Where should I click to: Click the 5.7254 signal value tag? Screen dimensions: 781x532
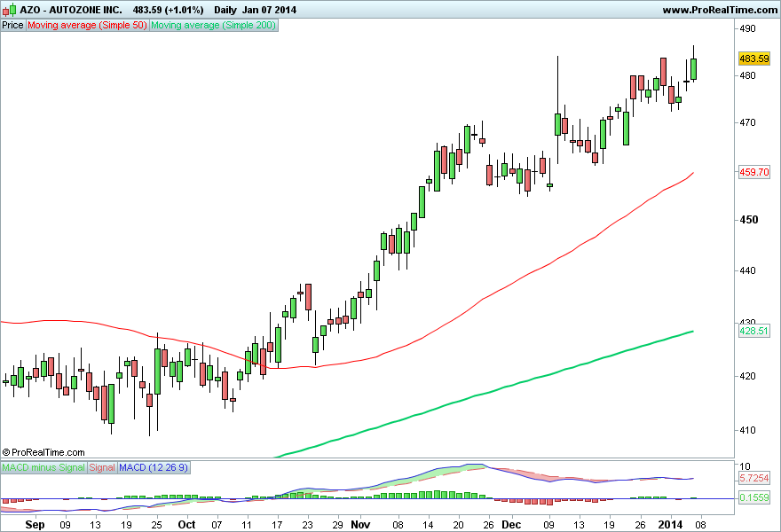point(754,478)
